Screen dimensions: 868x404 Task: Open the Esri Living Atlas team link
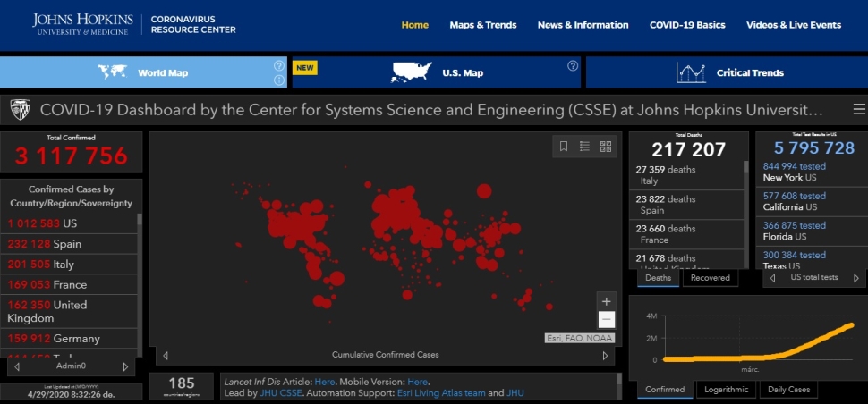point(441,393)
